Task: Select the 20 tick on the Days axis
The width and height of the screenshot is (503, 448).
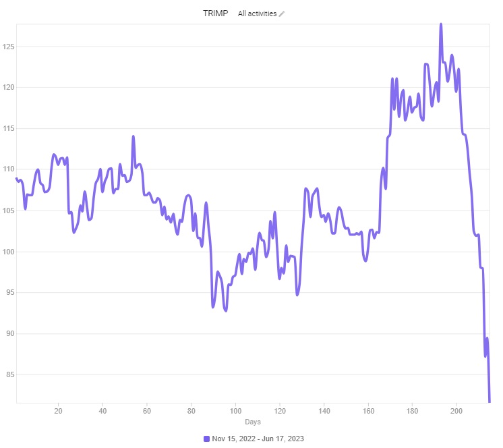Action: tap(58, 410)
